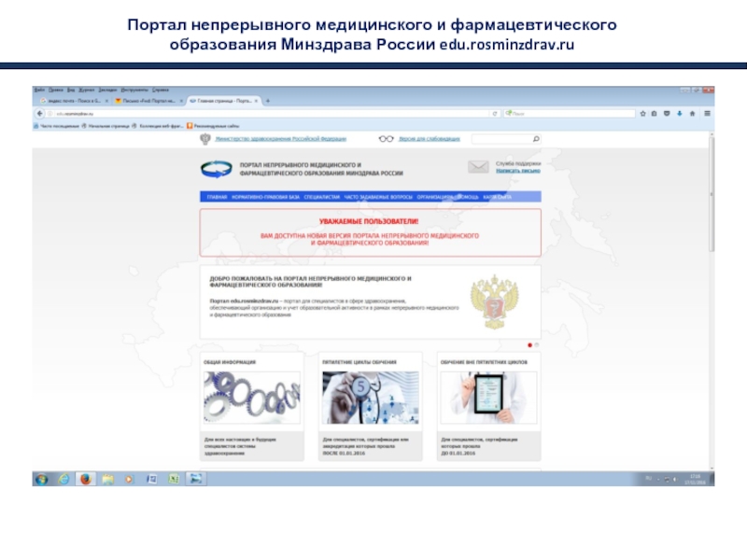
Task: Open the File Explorer folder on taskbar
Action: coord(107,479)
